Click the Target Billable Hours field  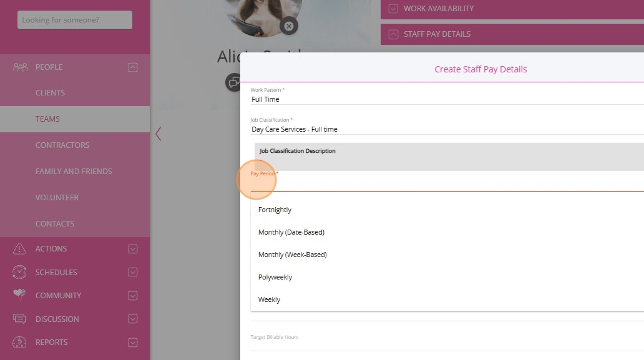tap(447, 343)
